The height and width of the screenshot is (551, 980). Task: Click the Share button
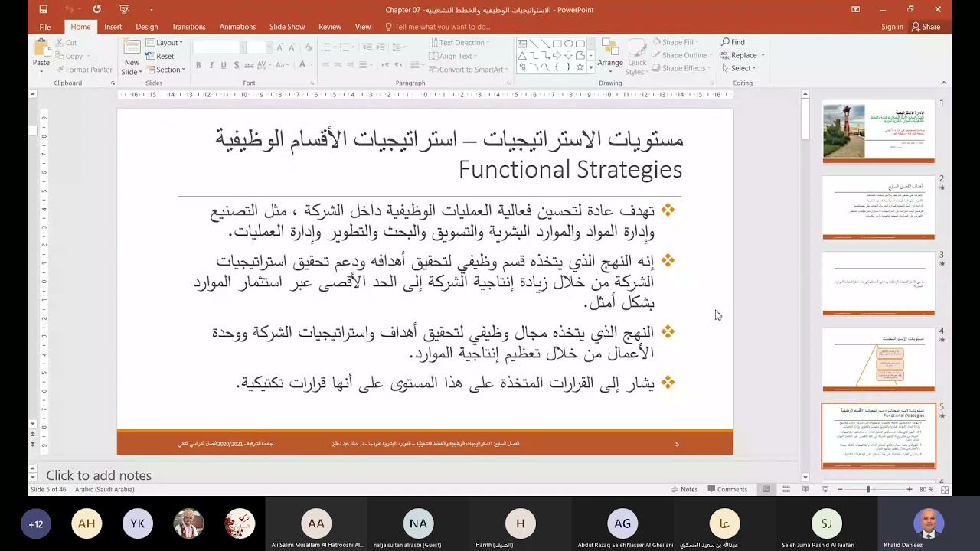pyautogui.click(x=926, y=27)
